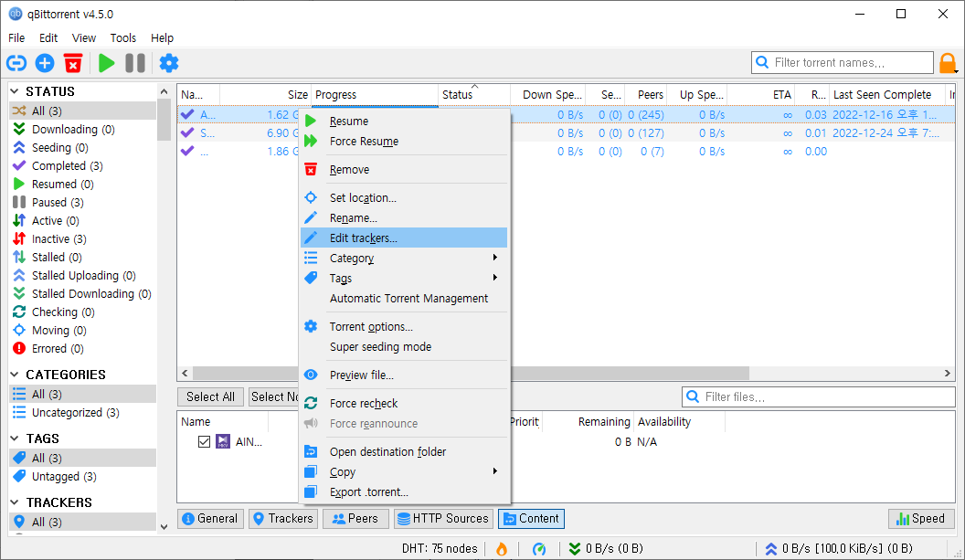The height and width of the screenshot is (560, 965).
Task: Switch to the Trackers tab
Action: coord(283,519)
